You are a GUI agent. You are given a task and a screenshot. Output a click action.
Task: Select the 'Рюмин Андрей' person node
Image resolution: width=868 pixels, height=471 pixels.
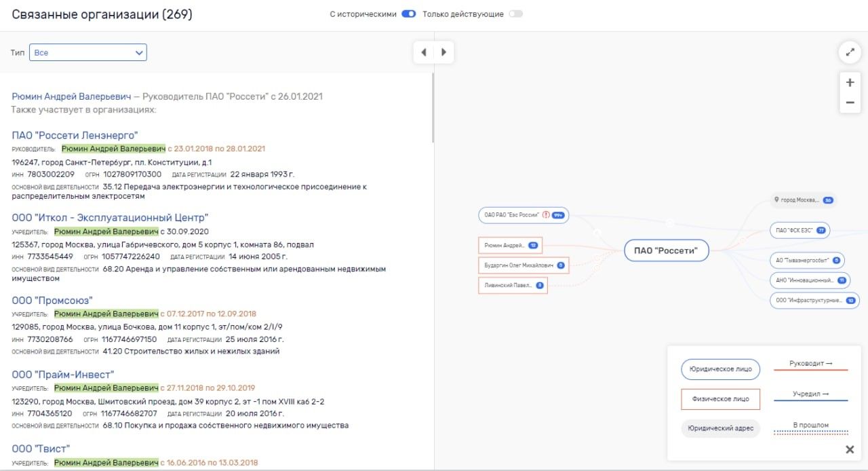510,245
